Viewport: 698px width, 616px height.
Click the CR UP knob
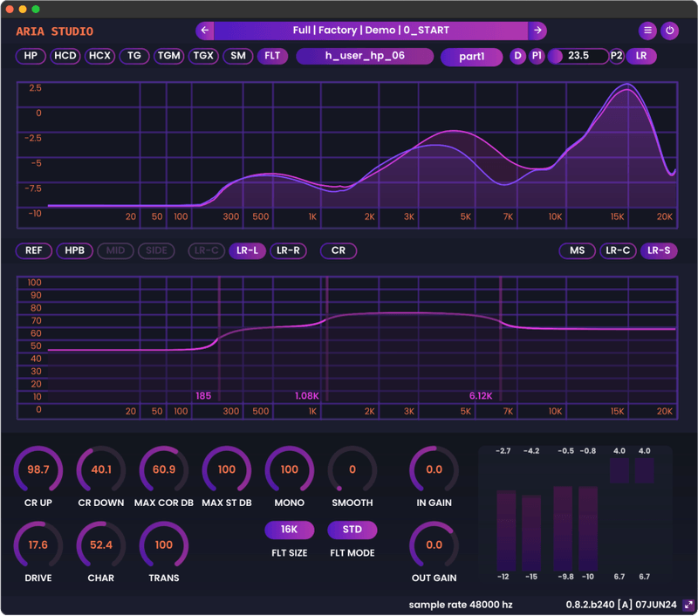[x=38, y=470]
